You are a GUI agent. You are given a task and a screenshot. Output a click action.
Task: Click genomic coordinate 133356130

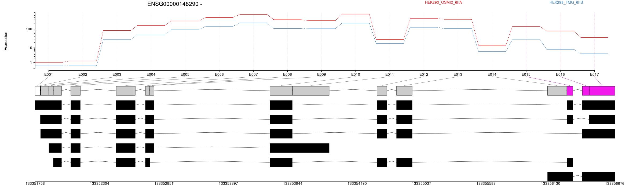[x=550, y=184]
